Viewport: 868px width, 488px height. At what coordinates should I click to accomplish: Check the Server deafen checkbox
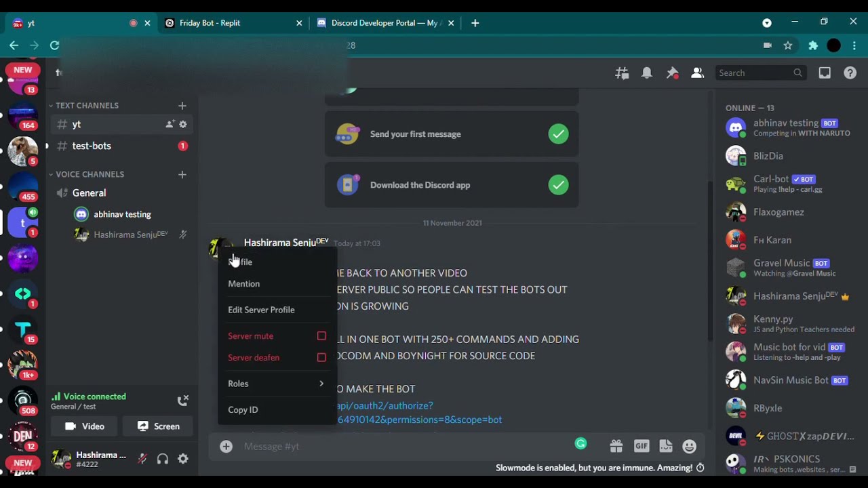pyautogui.click(x=321, y=358)
